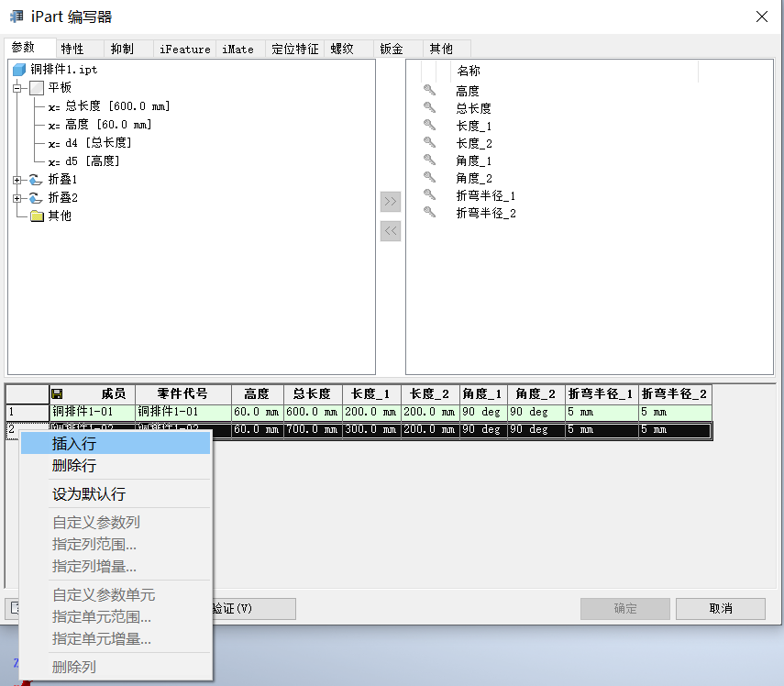Expand the 折叠2 tree node

pos(17,198)
